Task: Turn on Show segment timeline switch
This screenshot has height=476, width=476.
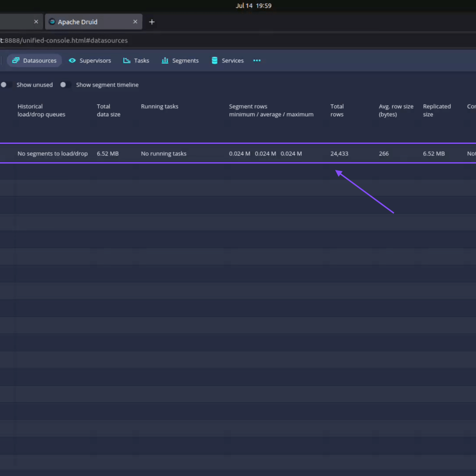Action: 65,85
